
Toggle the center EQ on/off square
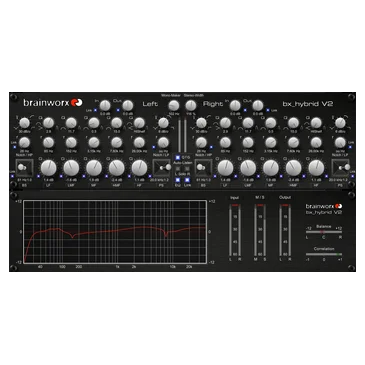point(178,180)
